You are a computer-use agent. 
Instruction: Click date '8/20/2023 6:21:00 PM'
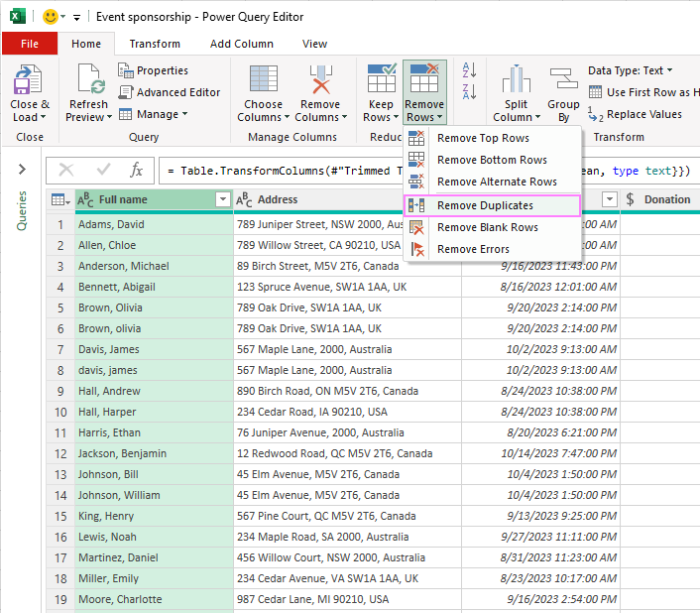tap(540, 433)
